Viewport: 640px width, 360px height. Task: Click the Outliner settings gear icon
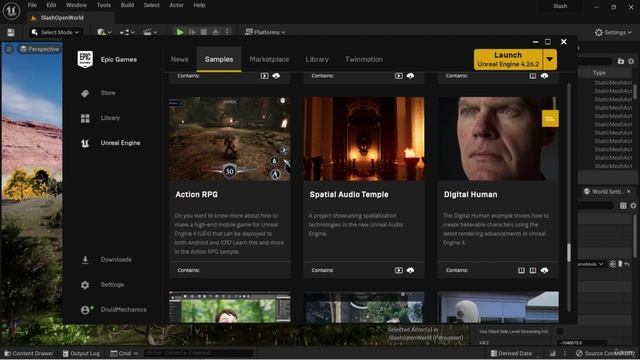pos(631,61)
